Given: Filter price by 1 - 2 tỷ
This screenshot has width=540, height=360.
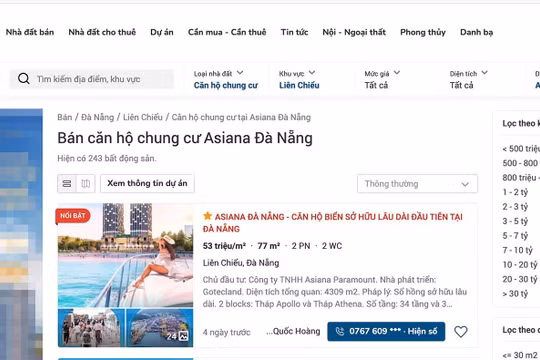Looking at the screenshot, I should [x=515, y=192].
